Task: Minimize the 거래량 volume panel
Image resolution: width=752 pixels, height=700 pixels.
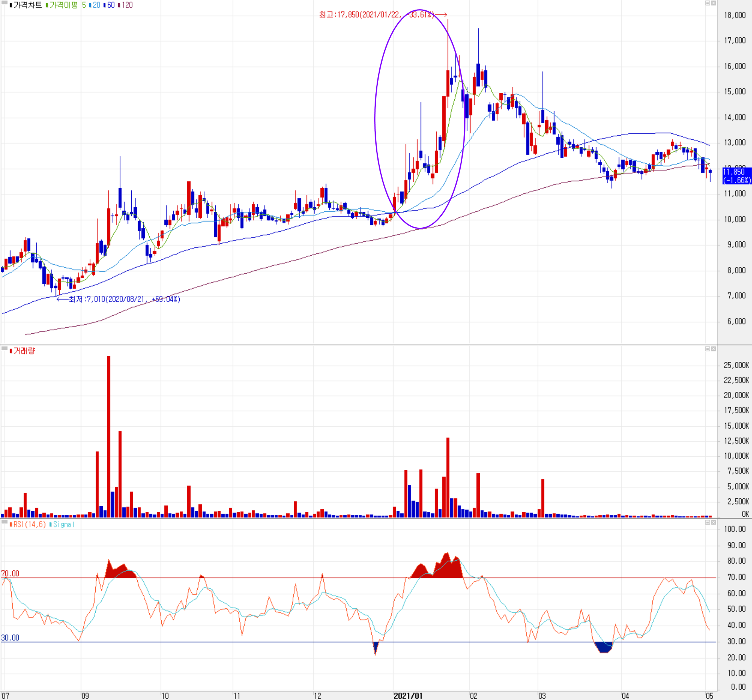Action: [x=707, y=349]
